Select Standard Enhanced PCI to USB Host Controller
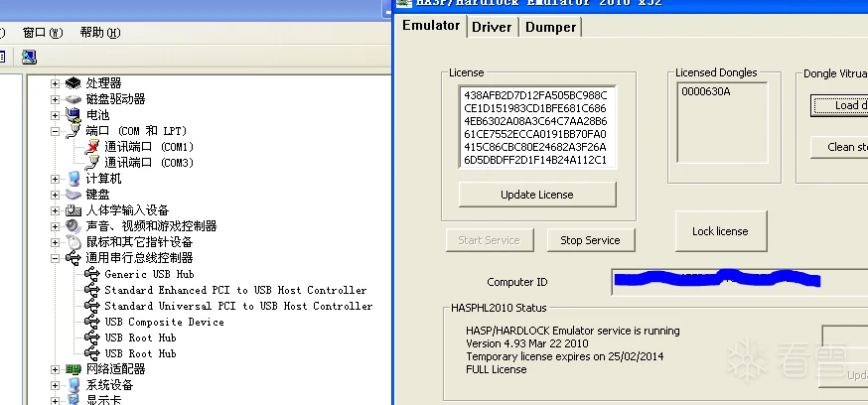The height and width of the screenshot is (405, 868). 235,290
